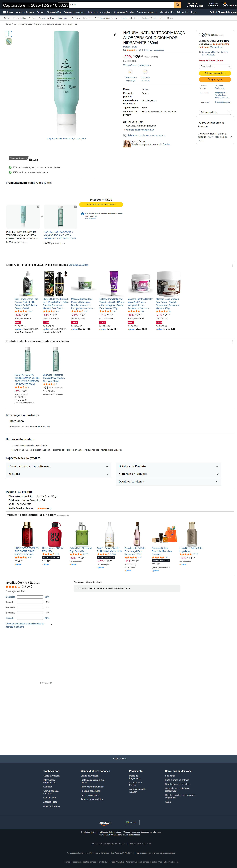Select the Perfumes category tab

coord(76,18)
